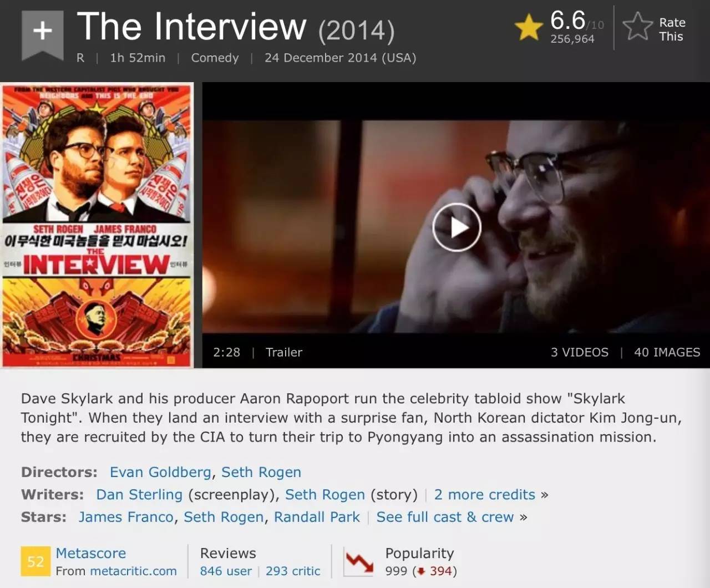Open Seth Rogen in Directors row
Screen dimensions: 710x588
261,472
